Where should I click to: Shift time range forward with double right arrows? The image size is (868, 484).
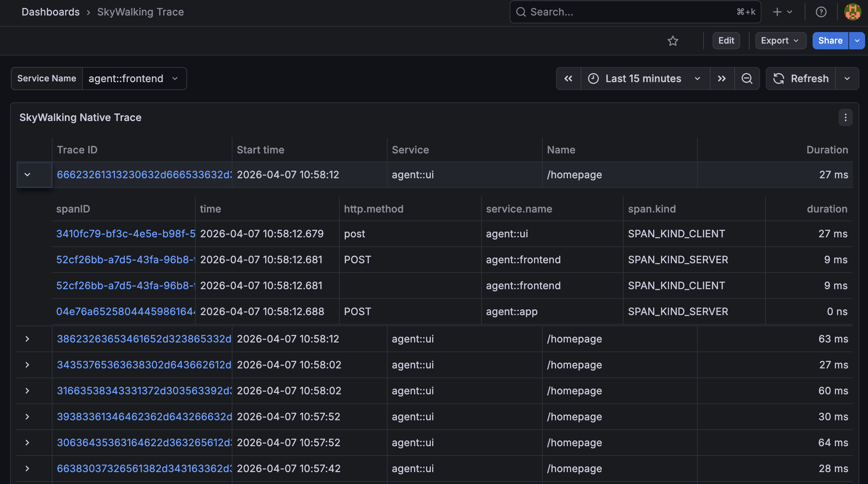[x=722, y=79]
